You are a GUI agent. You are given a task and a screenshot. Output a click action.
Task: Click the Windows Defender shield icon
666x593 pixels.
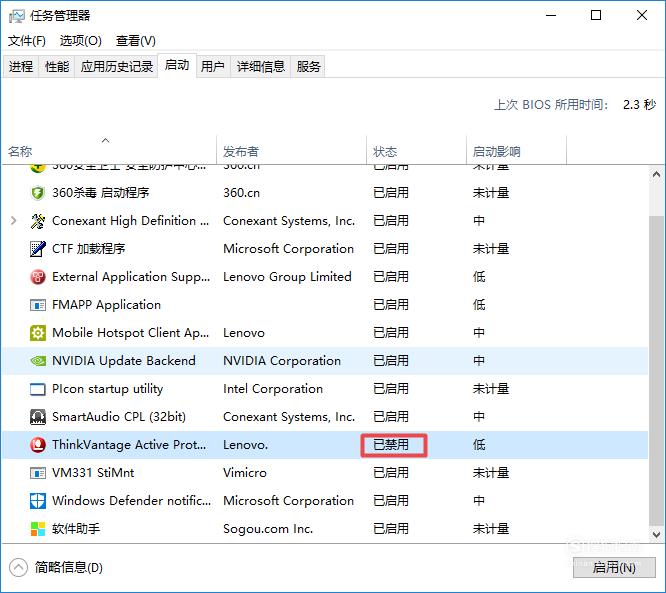tap(38, 501)
